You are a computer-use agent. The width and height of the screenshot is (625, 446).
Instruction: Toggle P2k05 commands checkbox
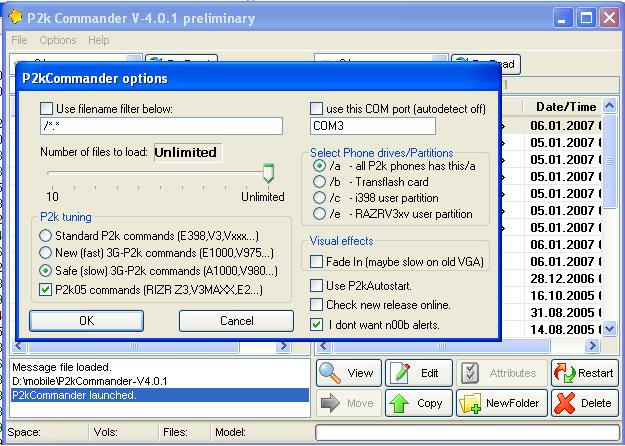pyautogui.click(x=45, y=289)
